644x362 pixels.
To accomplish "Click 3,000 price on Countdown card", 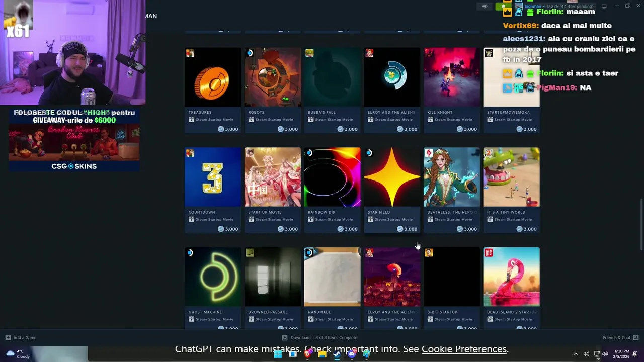I will point(231,229).
